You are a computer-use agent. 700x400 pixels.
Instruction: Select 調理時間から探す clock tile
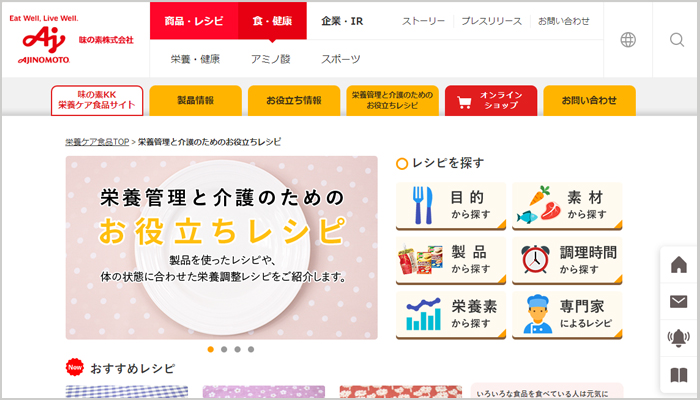(567, 260)
